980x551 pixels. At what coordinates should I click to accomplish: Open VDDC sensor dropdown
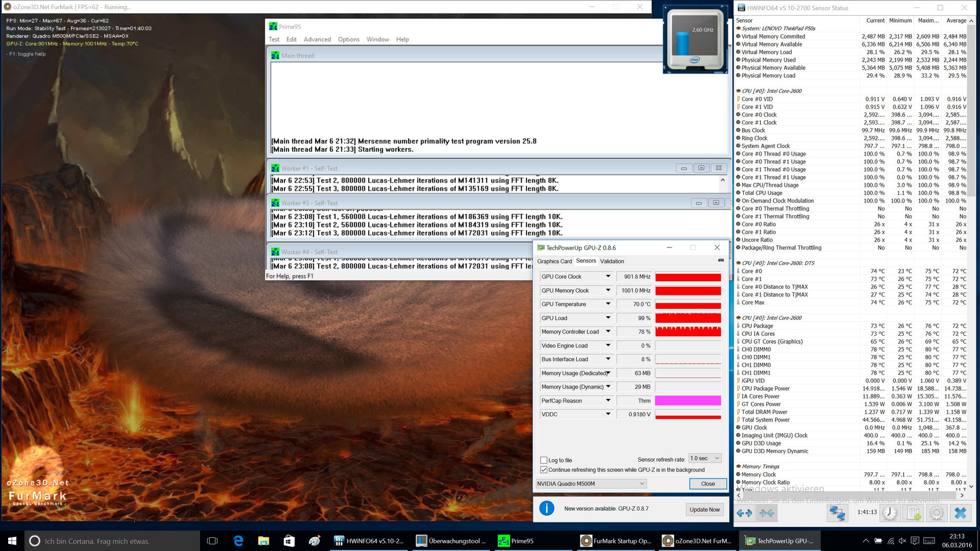point(608,414)
